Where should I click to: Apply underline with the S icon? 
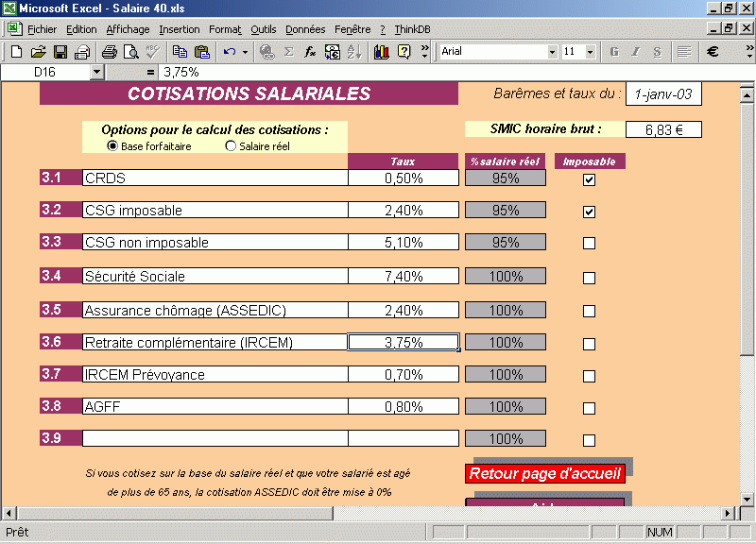coord(657,52)
